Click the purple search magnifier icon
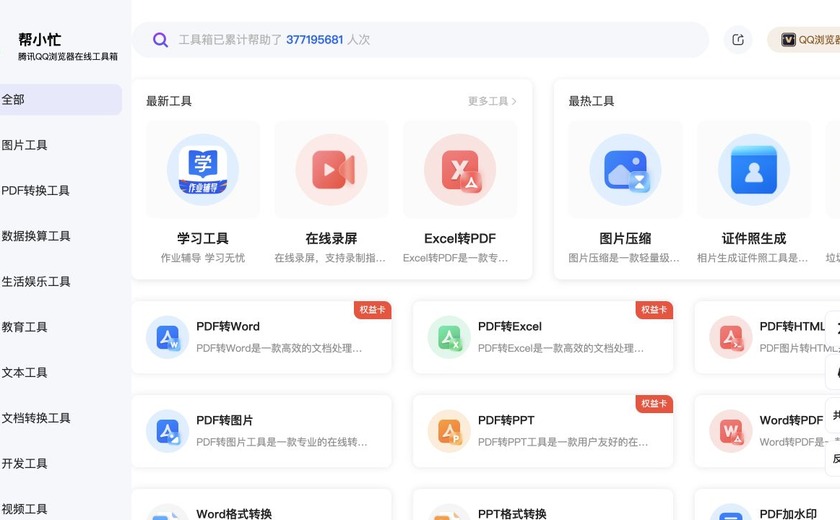Screen dimensions: 840x520 click(160, 40)
